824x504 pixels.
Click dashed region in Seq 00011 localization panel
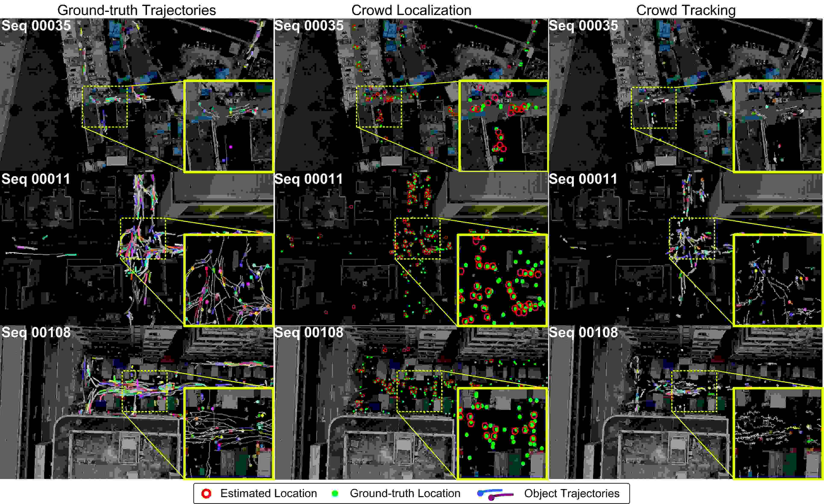(417, 238)
